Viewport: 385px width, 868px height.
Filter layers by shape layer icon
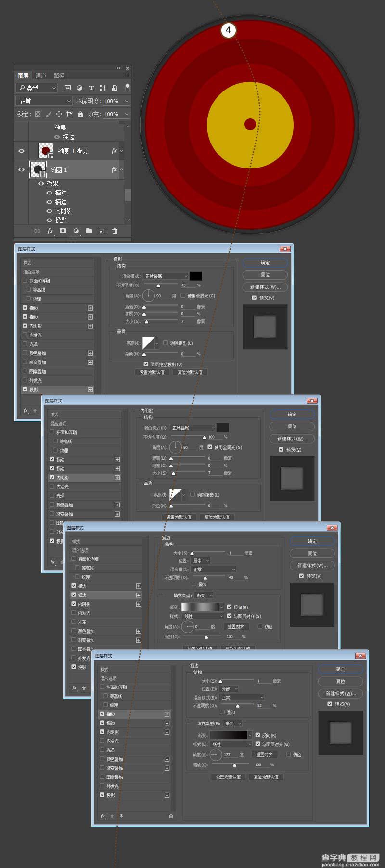click(103, 88)
